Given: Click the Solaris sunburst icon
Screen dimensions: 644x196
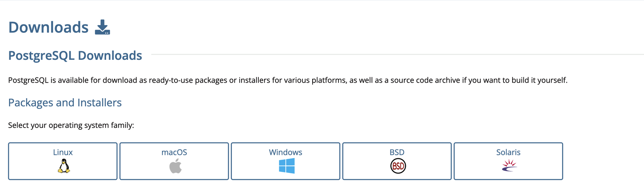Looking at the screenshot, I should coord(509,166).
